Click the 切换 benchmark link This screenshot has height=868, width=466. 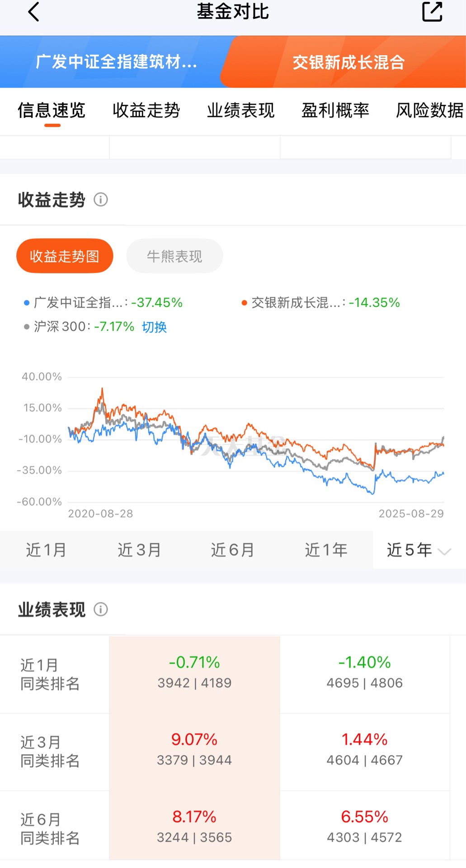[x=154, y=327]
